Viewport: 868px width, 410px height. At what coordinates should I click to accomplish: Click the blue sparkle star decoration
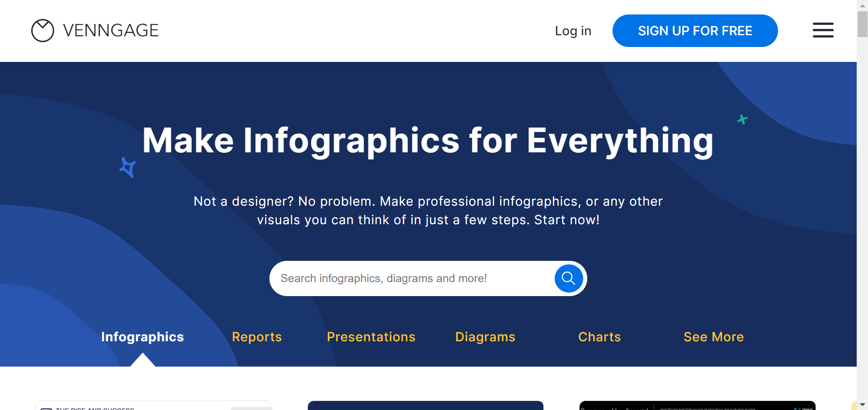coord(127,167)
